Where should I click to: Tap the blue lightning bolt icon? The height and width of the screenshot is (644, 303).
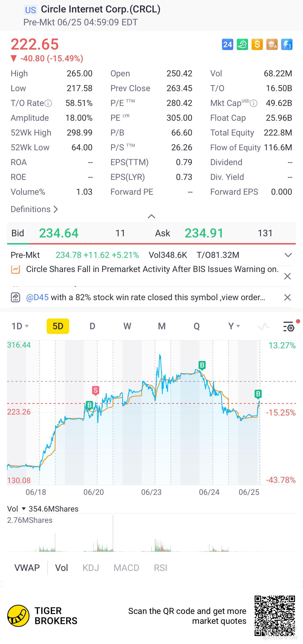click(287, 44)
